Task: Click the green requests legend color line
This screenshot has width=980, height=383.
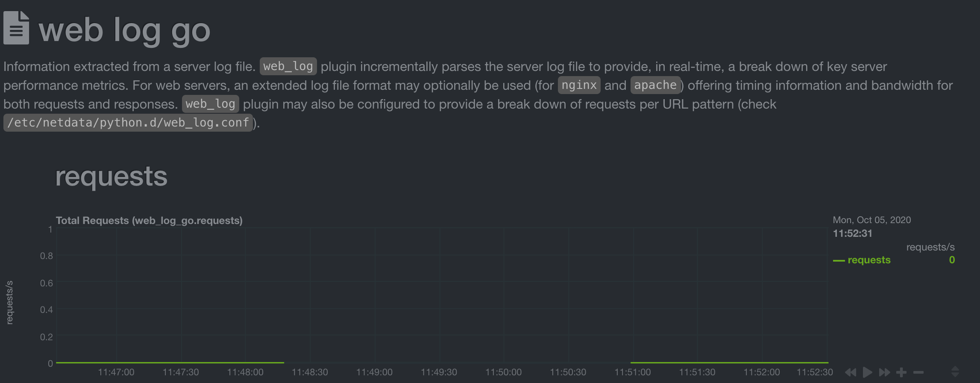Action: (x=839, y=259)
